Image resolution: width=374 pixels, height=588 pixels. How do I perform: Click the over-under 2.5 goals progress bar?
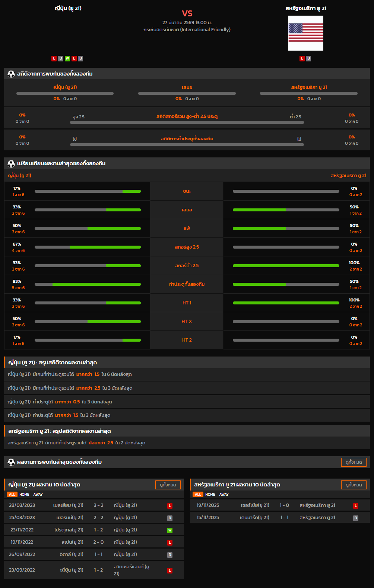[187, 122]
